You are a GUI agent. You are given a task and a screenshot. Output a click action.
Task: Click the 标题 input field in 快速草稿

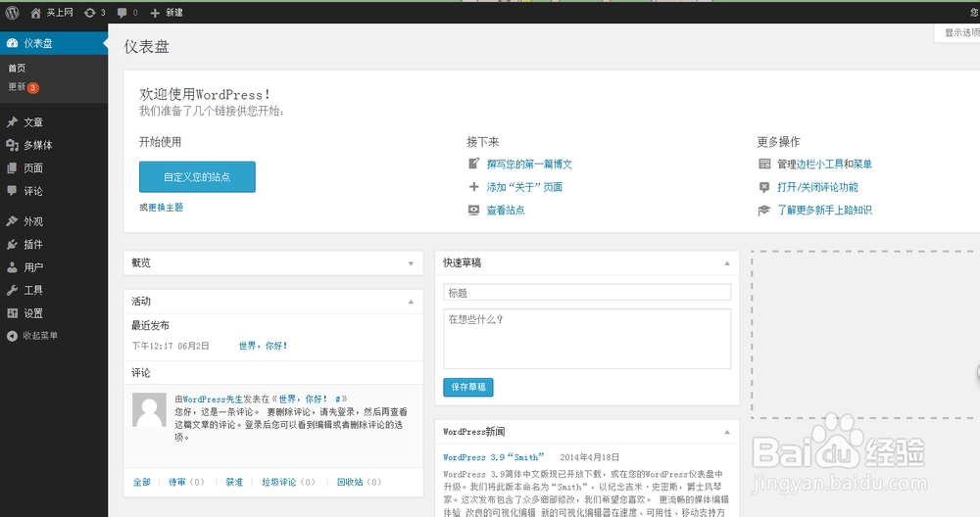coord(587,292)
